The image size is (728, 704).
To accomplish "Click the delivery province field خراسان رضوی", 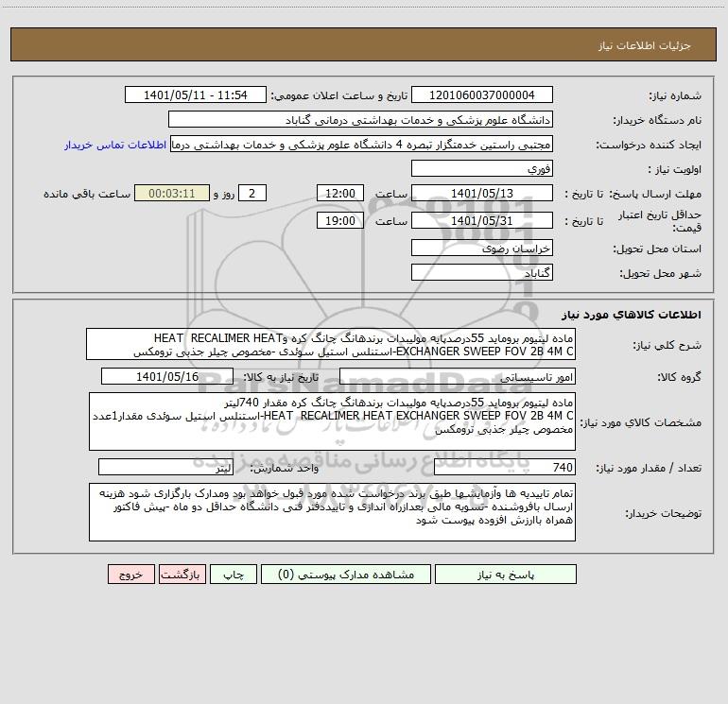I will point(482,249).
